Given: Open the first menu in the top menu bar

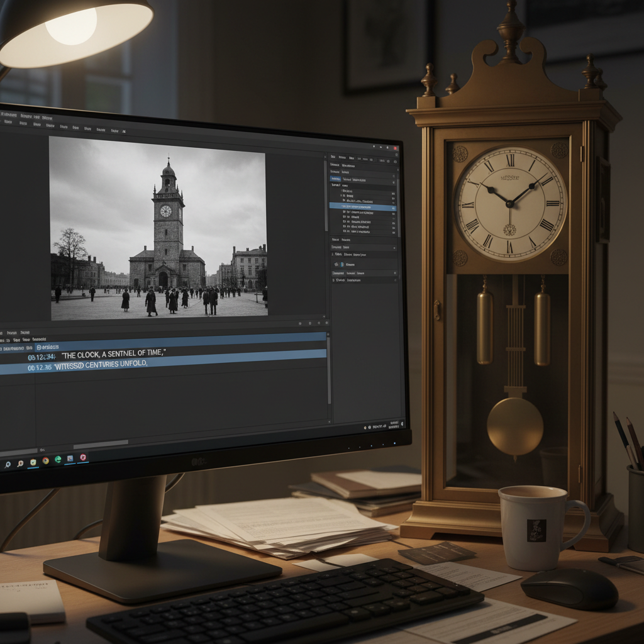Looking at the screenshot, I should (x=8, y=115).
